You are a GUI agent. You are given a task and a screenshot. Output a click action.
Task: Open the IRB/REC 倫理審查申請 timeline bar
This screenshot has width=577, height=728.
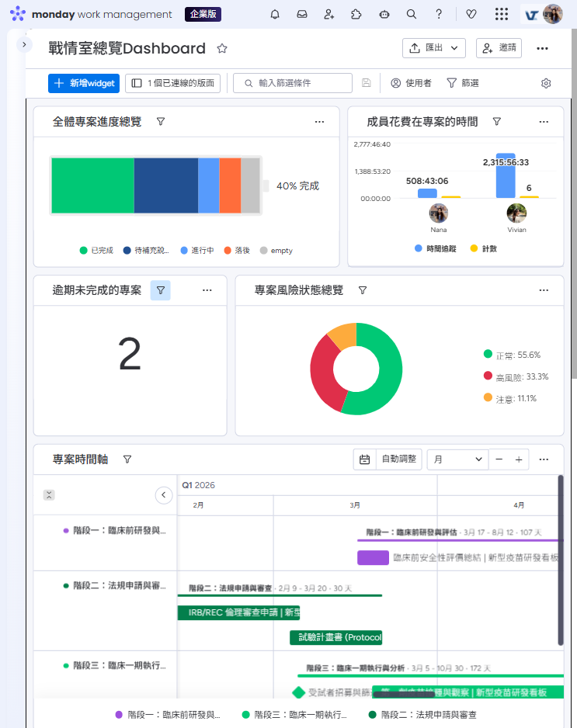click(238, 613)
